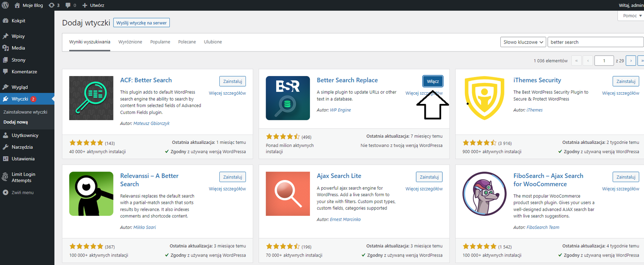The height and width of the screenshot is (265, 644).
Task: Visit Moje Blog site home
Action: [x=29, y=5]
